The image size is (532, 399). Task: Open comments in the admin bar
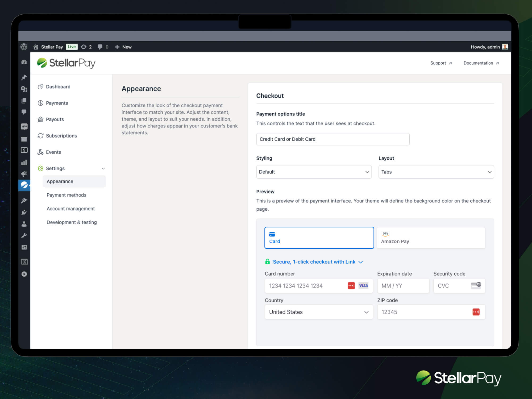tap(100, 47)
